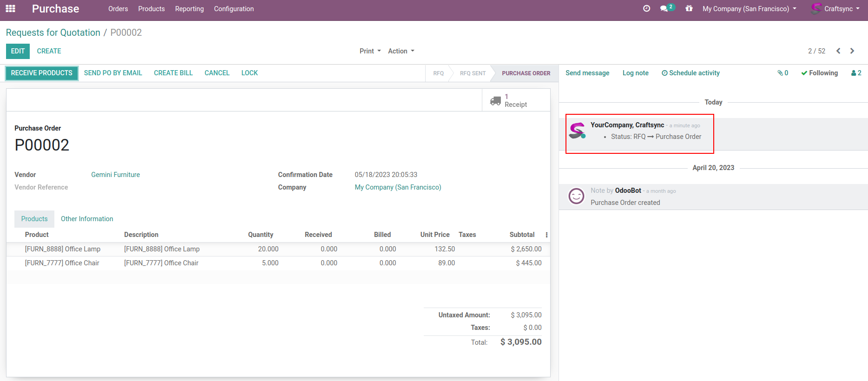The height and width of the screenshot is (381, 868).
Task: Click the Receive Products button
Action: (42, 73)
